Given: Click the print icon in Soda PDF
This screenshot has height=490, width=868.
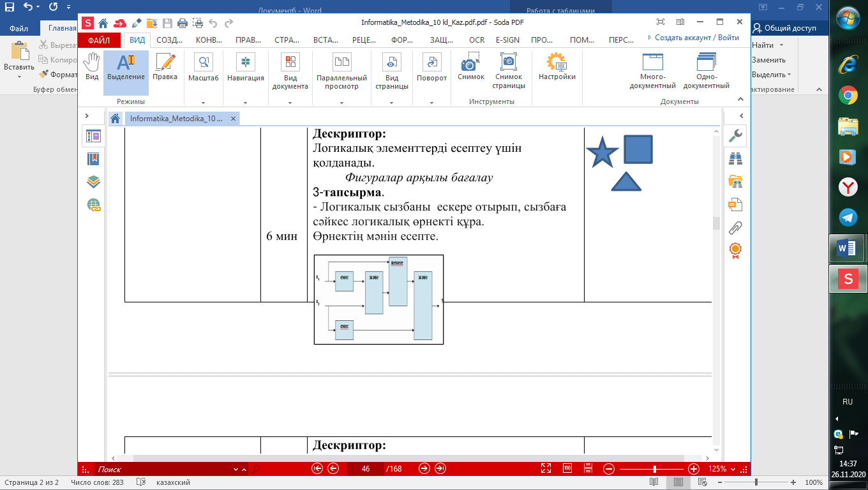Looking at the screenshot, I should coord(183,24).
